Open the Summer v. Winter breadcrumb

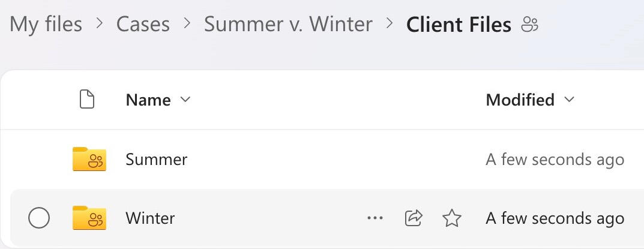click(288, 25)
